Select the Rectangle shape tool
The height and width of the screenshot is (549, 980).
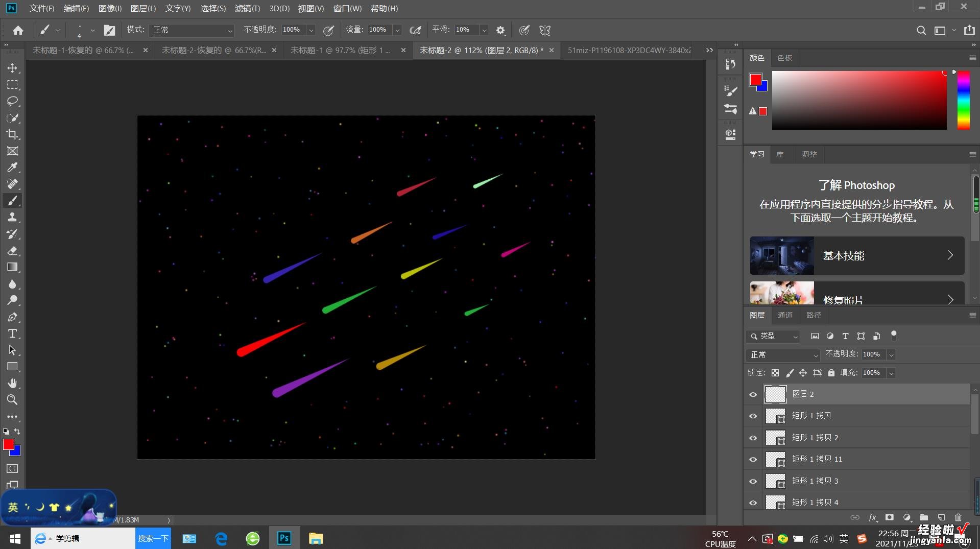pos(12,367)
